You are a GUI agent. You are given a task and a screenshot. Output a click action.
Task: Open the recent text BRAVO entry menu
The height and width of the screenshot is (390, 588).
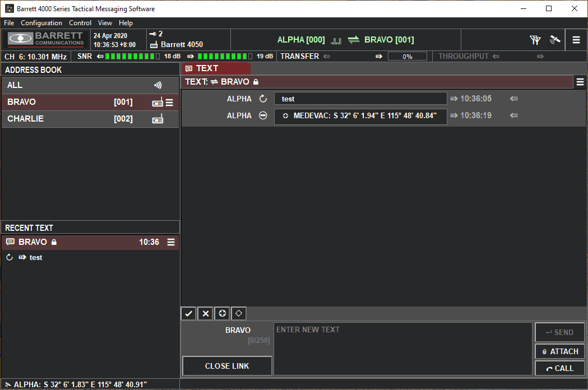171,242
